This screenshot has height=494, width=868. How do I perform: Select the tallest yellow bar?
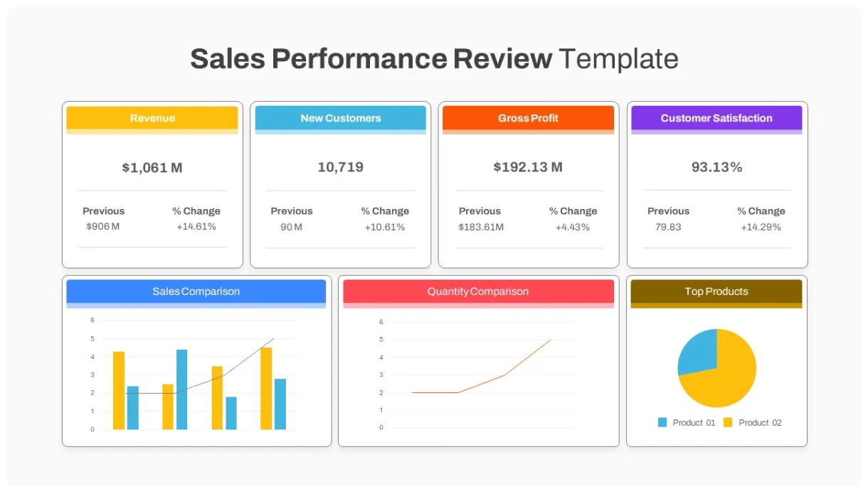[x=268, y=387]
